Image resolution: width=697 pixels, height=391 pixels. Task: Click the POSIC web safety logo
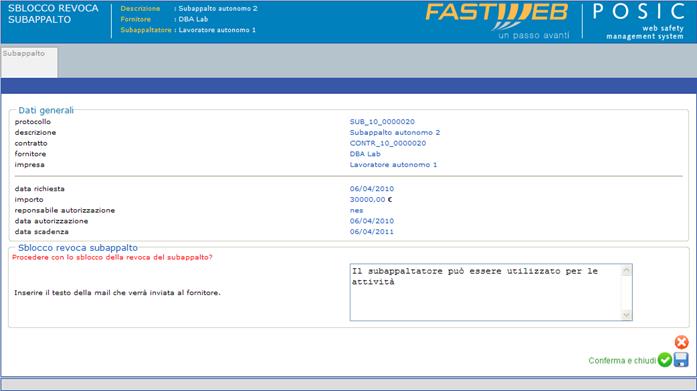click(640, 21)
